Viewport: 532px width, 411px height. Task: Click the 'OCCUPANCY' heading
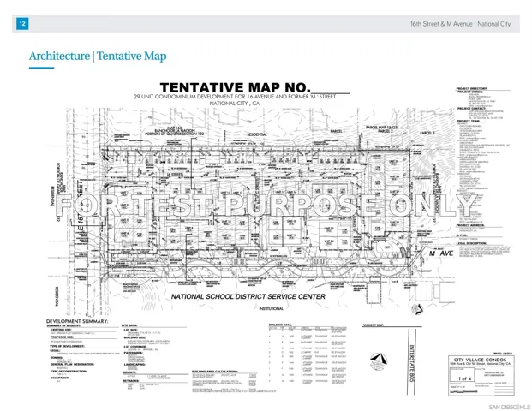pyautogui.click(x=60, y=378)
